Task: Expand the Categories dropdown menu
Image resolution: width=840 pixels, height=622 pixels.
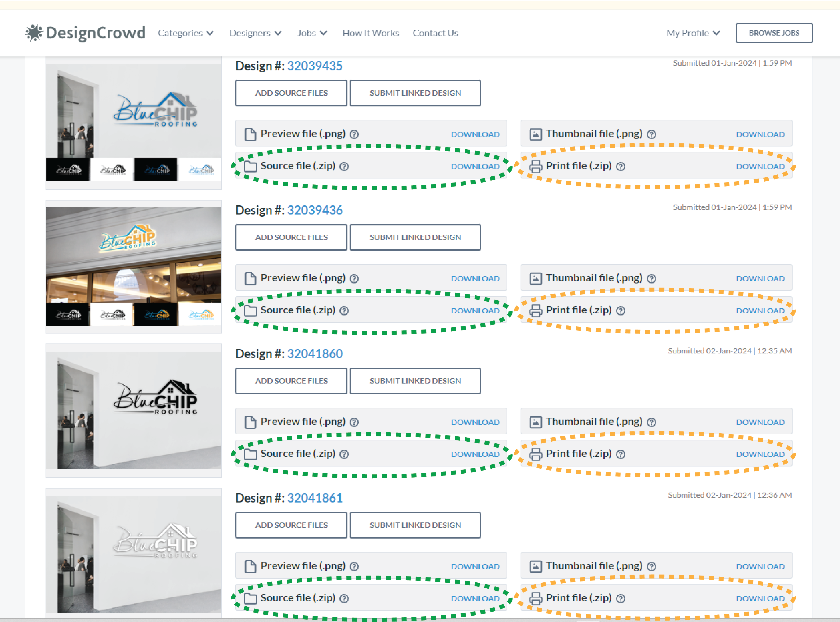Action: pyautogui.click(x=186, y=33)
